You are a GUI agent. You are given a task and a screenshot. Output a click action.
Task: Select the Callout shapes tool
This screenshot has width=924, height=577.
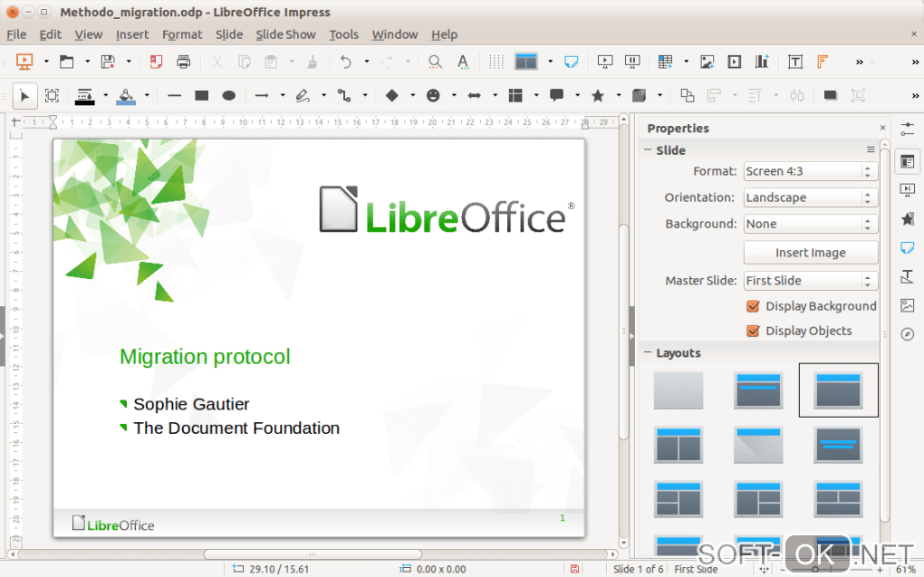556,95
